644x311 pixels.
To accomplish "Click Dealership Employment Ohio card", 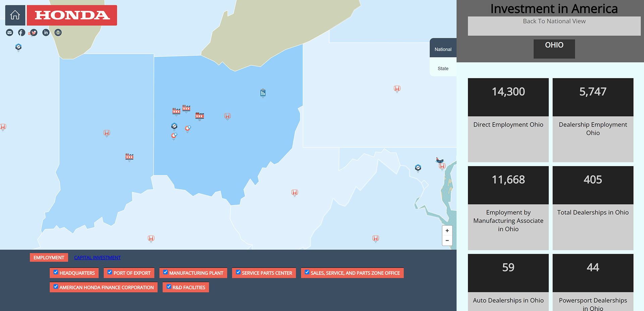I will 593,120.
